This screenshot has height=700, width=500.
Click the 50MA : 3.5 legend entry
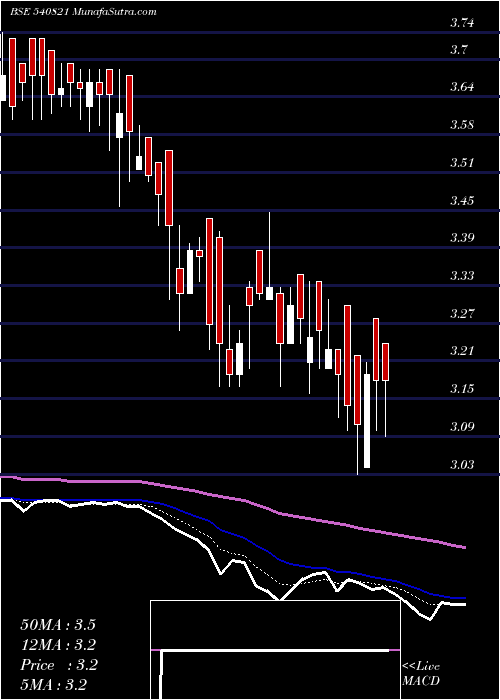point(58,625)
